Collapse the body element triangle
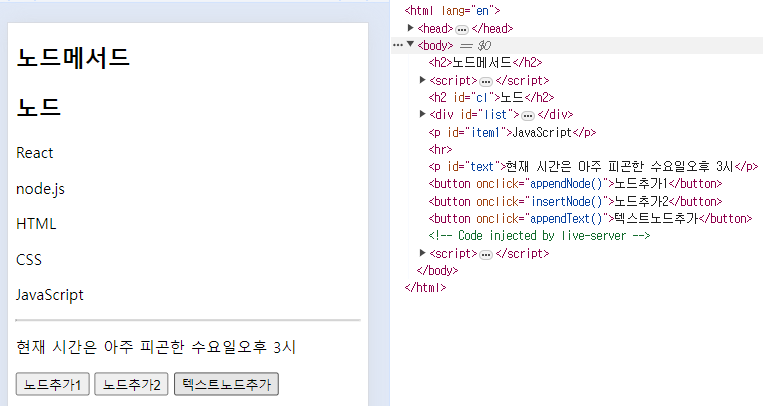This screenshot has width=763, height=406. pos(410,45)
